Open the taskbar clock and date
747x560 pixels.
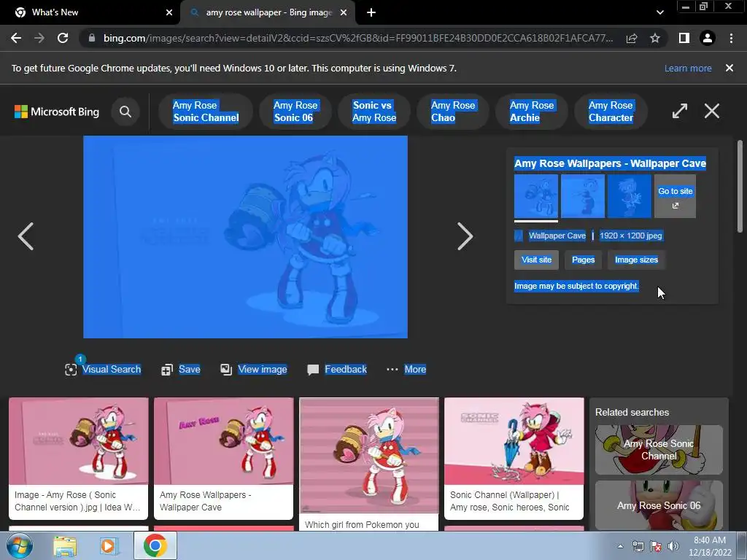pyautogui.click(x=709, y=546)
